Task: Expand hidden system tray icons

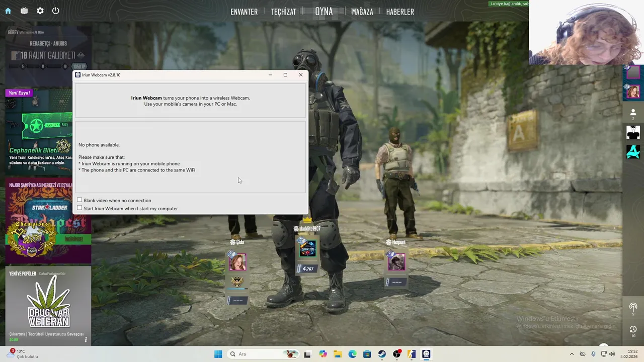Action: tap(572, 354)
